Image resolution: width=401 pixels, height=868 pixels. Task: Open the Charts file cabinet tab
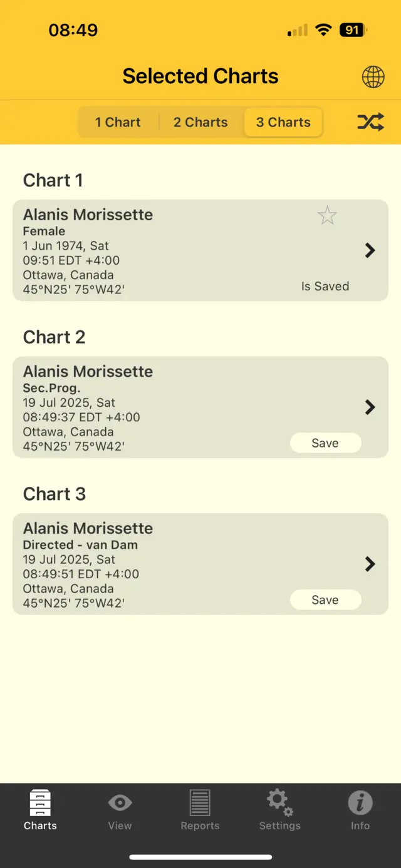pos(40,810)
